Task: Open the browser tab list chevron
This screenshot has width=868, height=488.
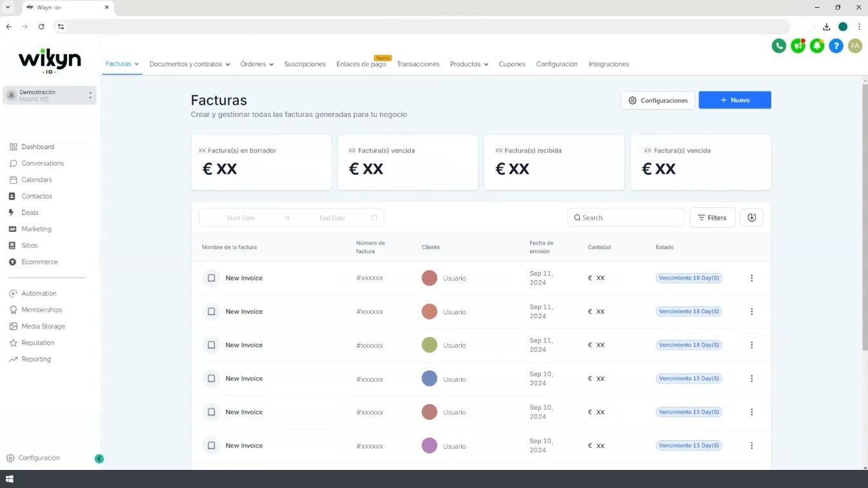Action: coord(8,7)
